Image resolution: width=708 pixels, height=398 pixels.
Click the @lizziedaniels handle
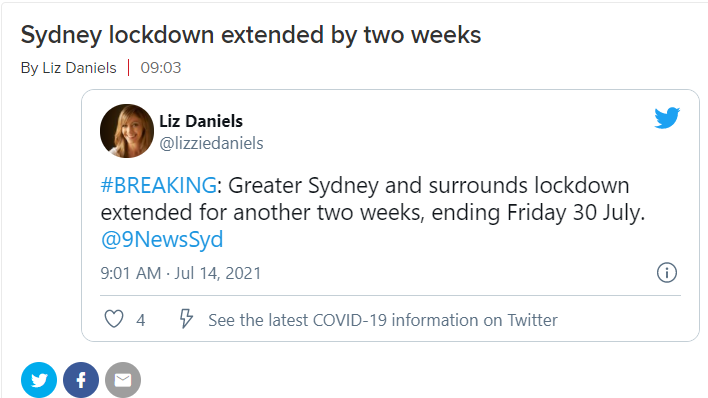(211, 143)
